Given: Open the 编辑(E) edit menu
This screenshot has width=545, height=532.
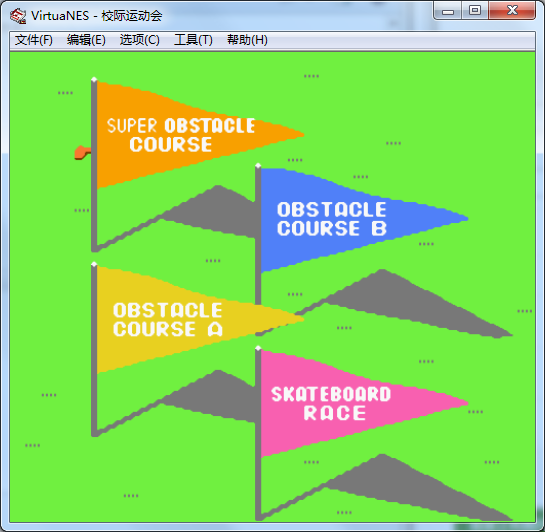Looking at the screenshot, I should [x=86, y=40].
